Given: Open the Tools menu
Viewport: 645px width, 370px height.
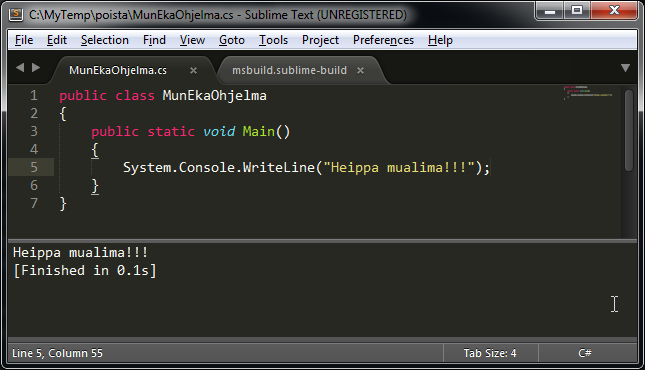Looking at the screenshot, I should pos(273,40).
